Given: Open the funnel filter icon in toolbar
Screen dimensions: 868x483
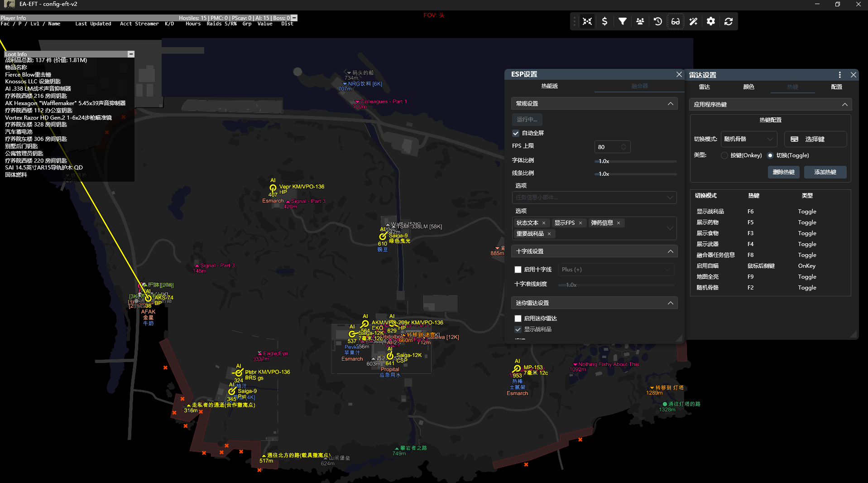Looking at the screenshot, I should pyautogui.click(x=623, y=21).
